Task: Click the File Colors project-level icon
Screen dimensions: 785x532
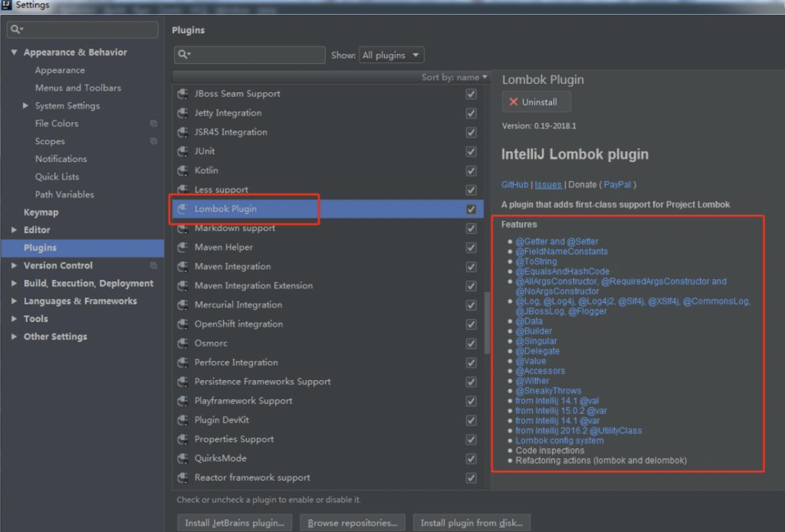Action: [x=153, y=124]
